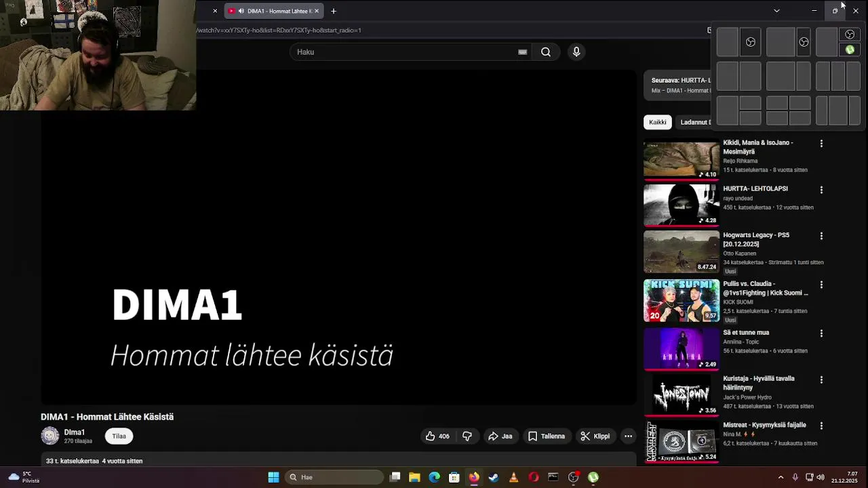The image size is (868, 488).
Task: Open network settings from tray icon
Action: (808, 477)
